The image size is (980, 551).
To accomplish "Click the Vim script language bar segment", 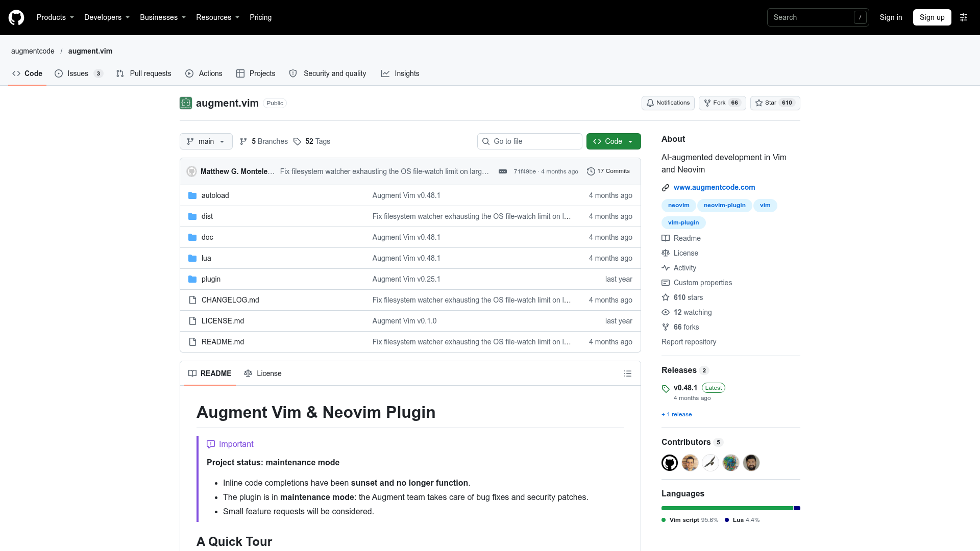I will click(727, 508).
